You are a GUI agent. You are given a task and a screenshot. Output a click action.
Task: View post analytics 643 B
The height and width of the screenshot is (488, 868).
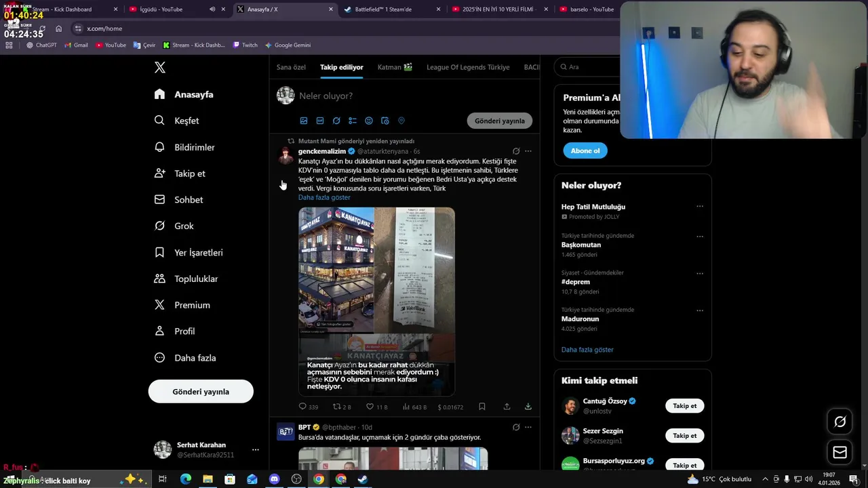tap(414, 407)
